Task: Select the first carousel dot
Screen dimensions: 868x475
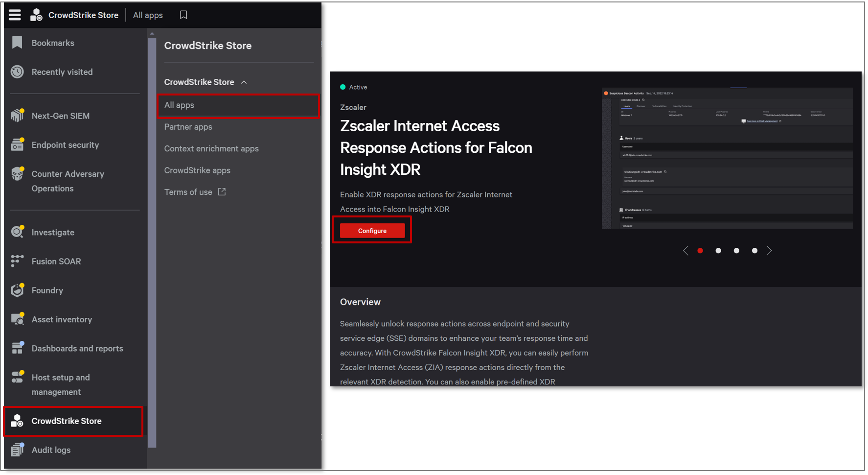Action: click(x=700, y=251)
